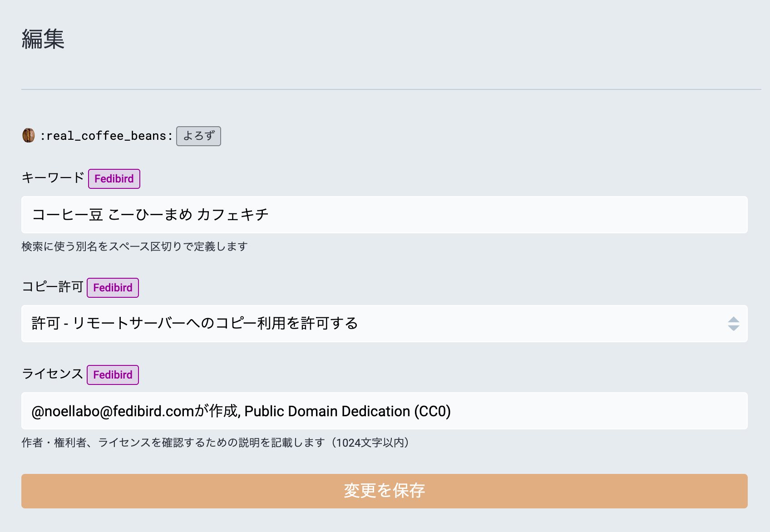Viewport: 770px width, 532px height.
Task: Click the 編集 page heading
Action: point(43,39)
